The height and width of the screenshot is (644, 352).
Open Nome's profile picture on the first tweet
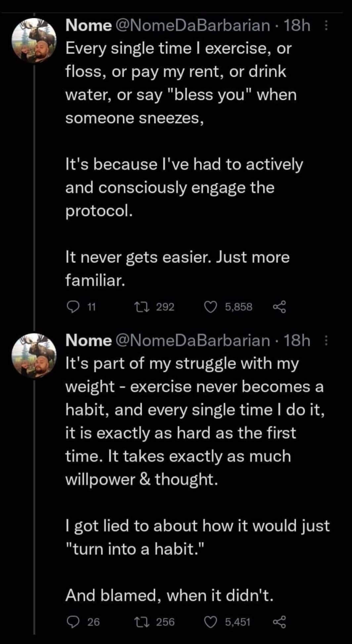point(34,41)
